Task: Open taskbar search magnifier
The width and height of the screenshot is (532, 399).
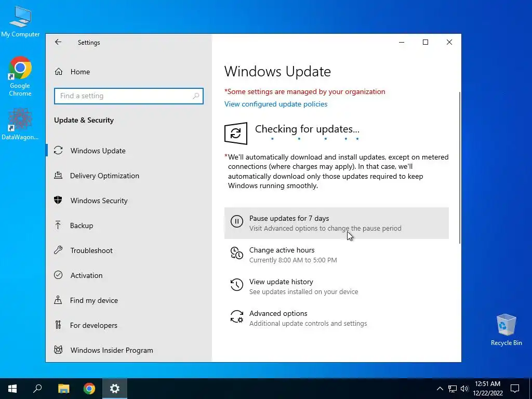Action: [x=37, y=389]
